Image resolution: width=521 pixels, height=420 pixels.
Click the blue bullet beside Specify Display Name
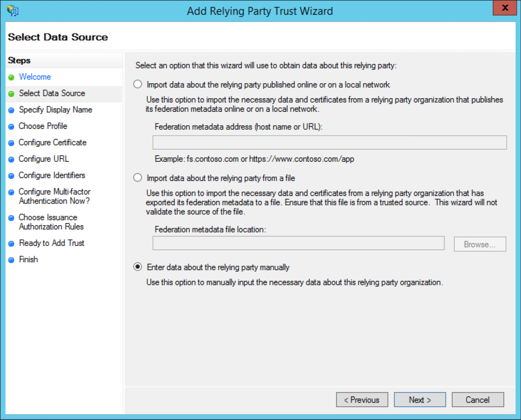click(11, 110)
